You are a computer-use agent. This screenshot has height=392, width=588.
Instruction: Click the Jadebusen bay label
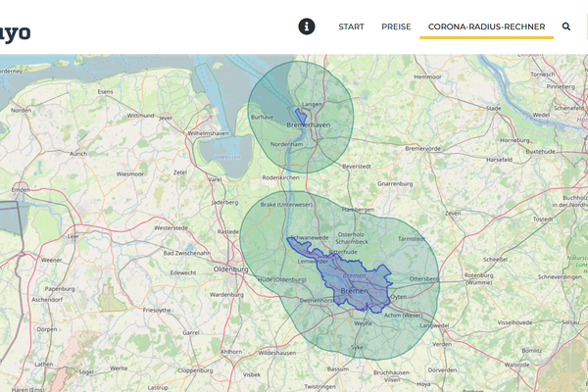[227, 157]
